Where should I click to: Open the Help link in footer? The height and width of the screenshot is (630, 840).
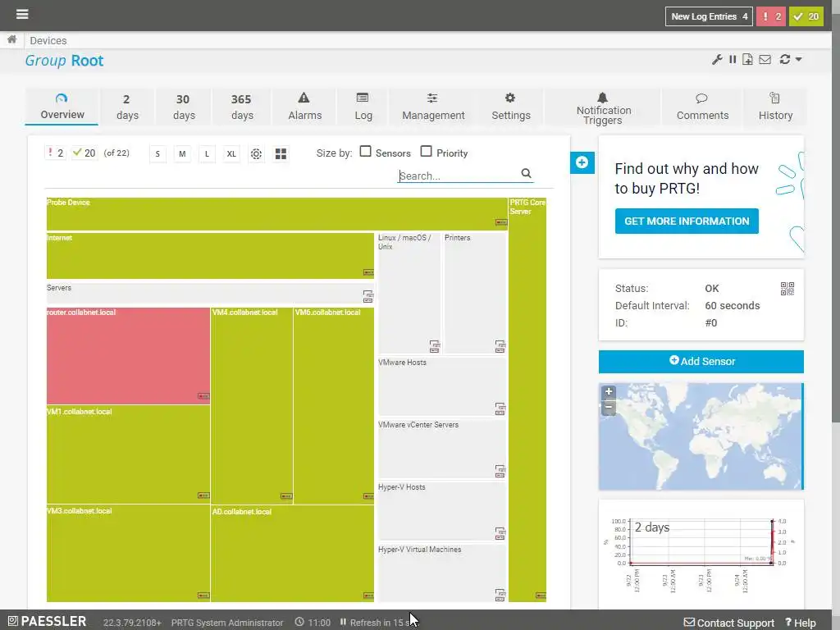[801, 623]
